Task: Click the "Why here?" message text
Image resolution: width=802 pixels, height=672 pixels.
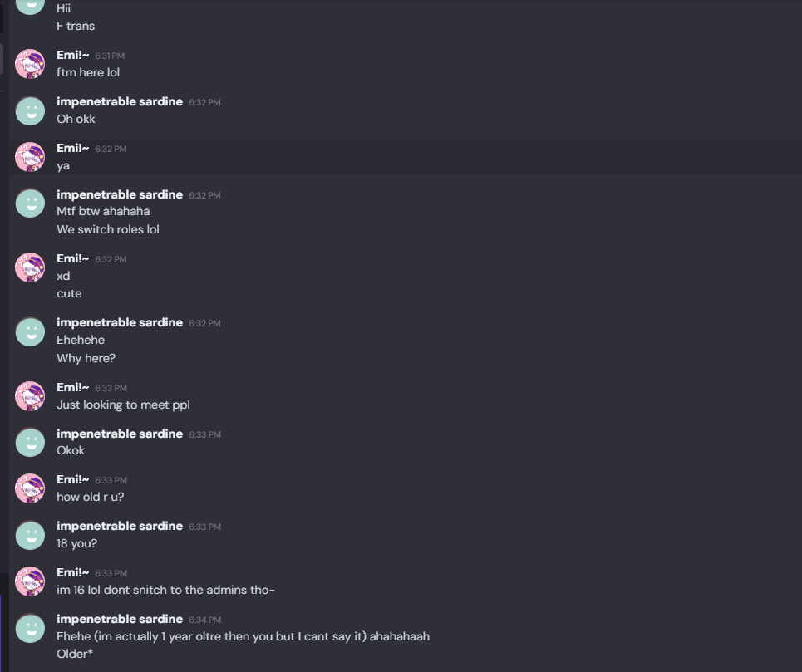Action: pos(86,358)
